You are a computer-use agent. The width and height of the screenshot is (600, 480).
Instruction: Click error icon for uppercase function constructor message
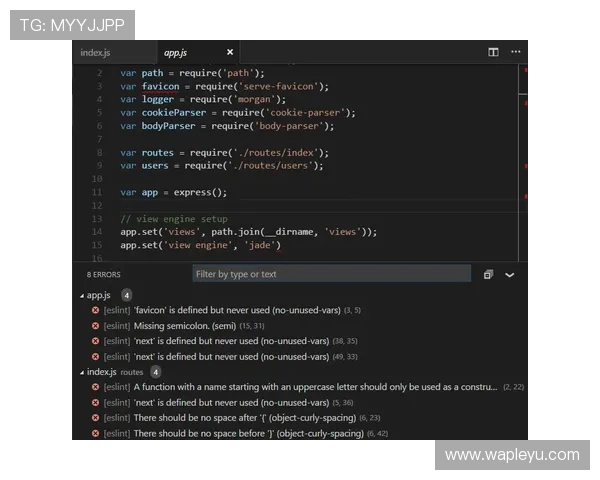click(95, 387)
